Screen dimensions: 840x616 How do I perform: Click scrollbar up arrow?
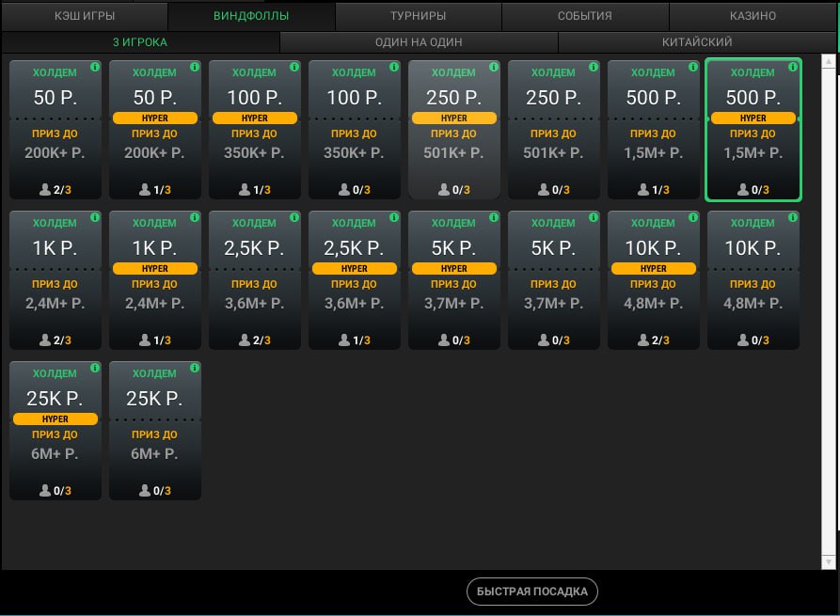(x=829, y=63)
